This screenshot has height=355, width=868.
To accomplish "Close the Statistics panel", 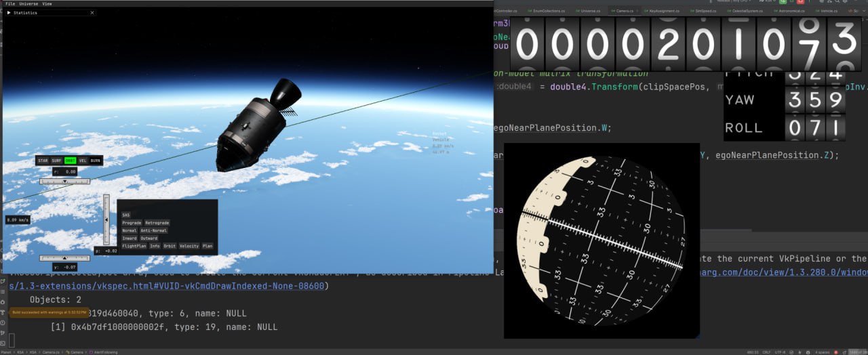I will 92,13.
